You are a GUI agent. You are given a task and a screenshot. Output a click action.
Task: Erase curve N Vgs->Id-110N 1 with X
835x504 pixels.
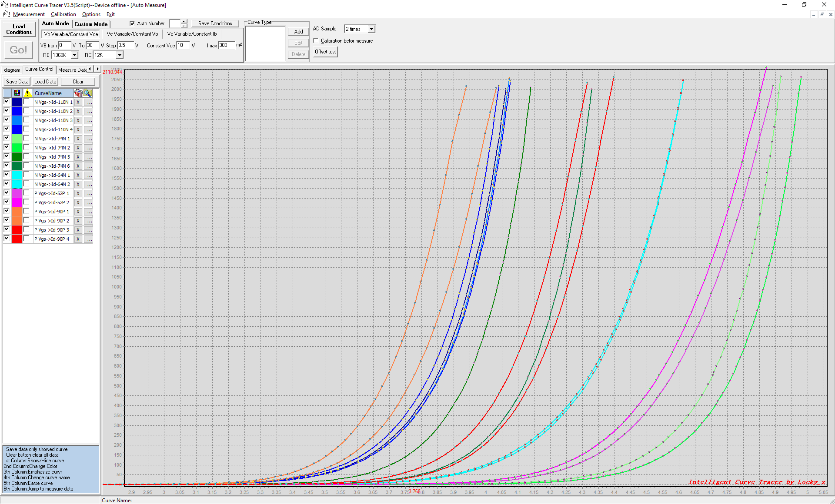[x=78, y=103]
